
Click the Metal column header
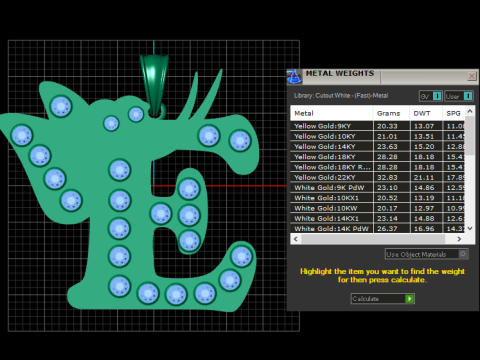click(331, 113)
